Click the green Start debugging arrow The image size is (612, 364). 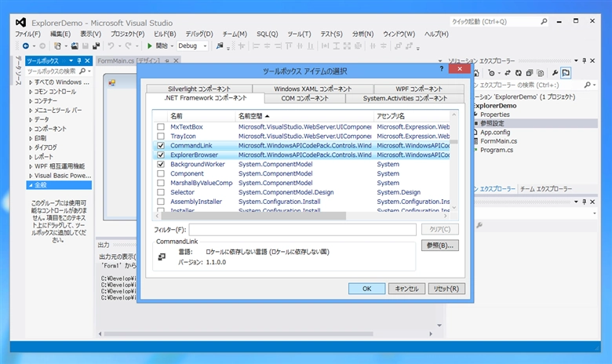pos(150,46)
